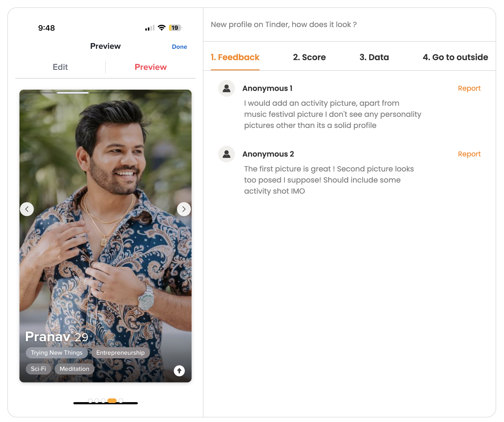The height and width of the screenshot is (422, 504).
Task: Tap the battery indicator showing 19
Action: 175,28
